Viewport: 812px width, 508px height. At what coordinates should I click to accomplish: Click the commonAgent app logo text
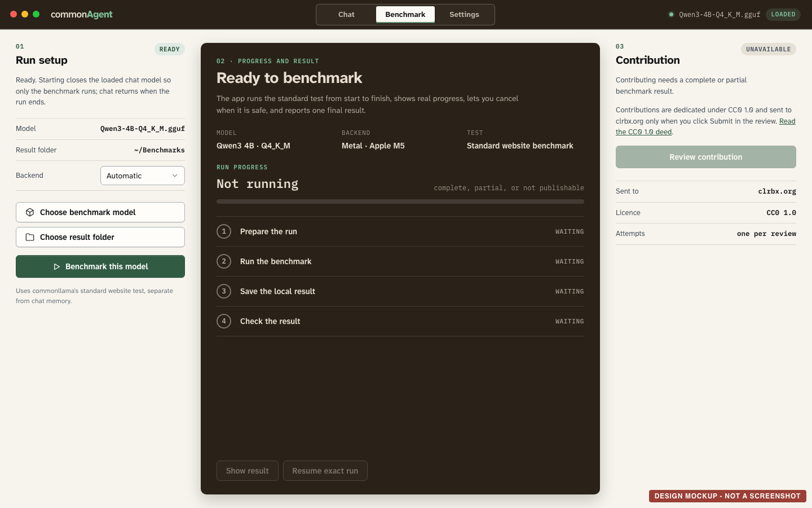click(x=82, y=15)
